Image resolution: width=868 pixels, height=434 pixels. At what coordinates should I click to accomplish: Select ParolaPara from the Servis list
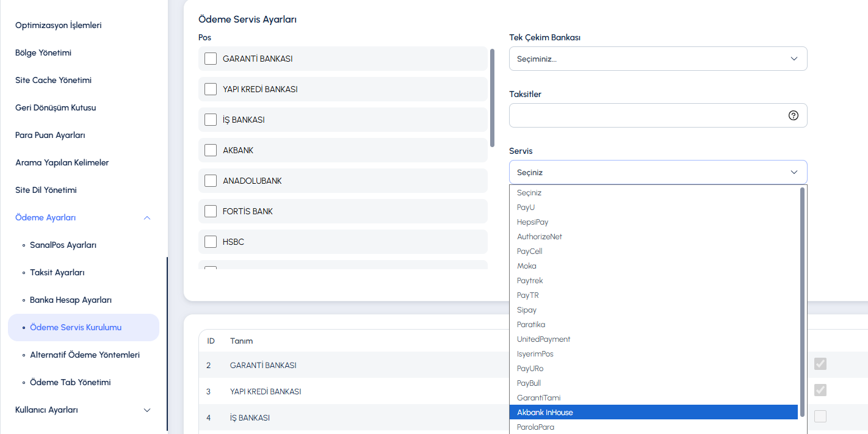654,427
